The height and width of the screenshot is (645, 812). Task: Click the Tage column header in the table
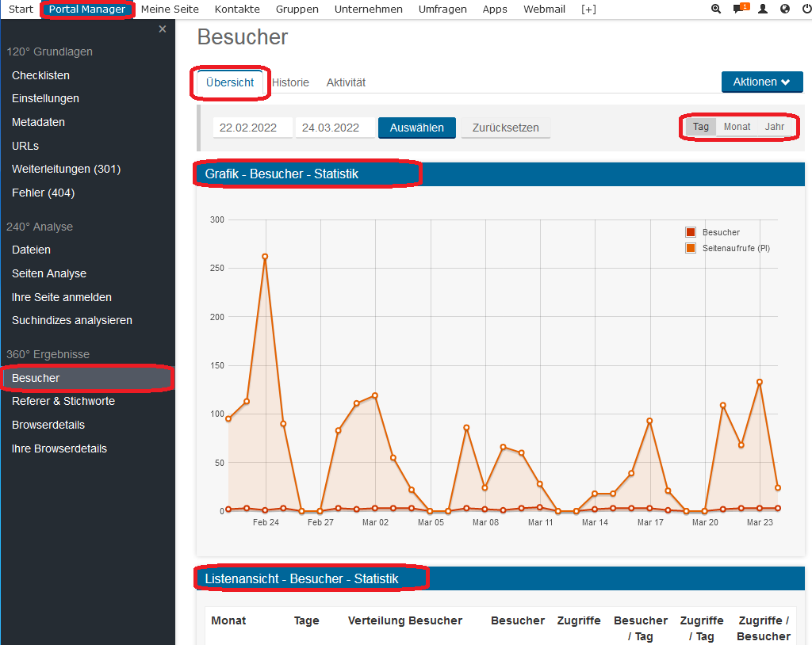click(307, 620)
